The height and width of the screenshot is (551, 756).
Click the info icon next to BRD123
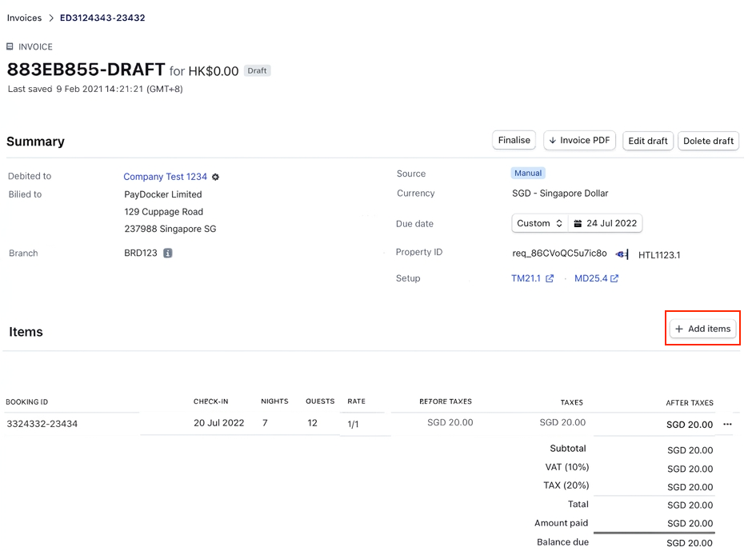pos(168,253)
